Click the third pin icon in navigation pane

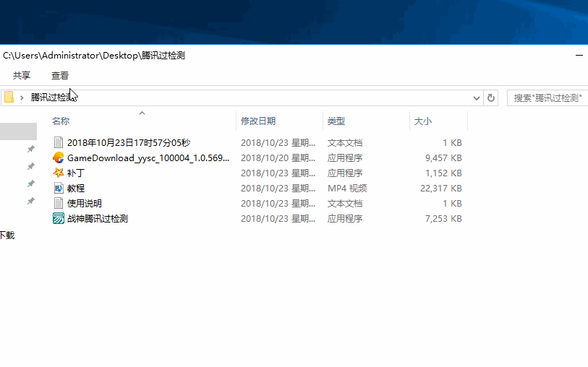coord(31,183)
